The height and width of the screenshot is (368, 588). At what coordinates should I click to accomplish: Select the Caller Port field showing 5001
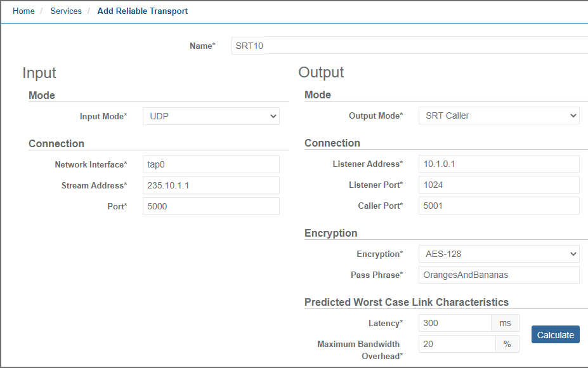pyautogui.click(x=499, y=206)
